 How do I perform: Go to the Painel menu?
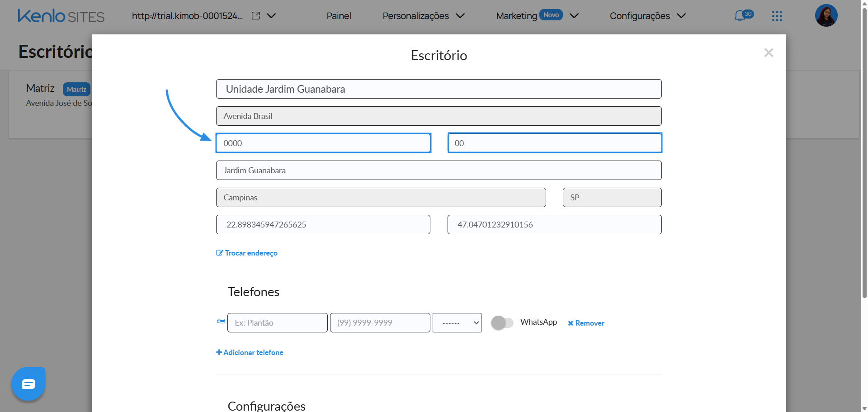(339, 16)
